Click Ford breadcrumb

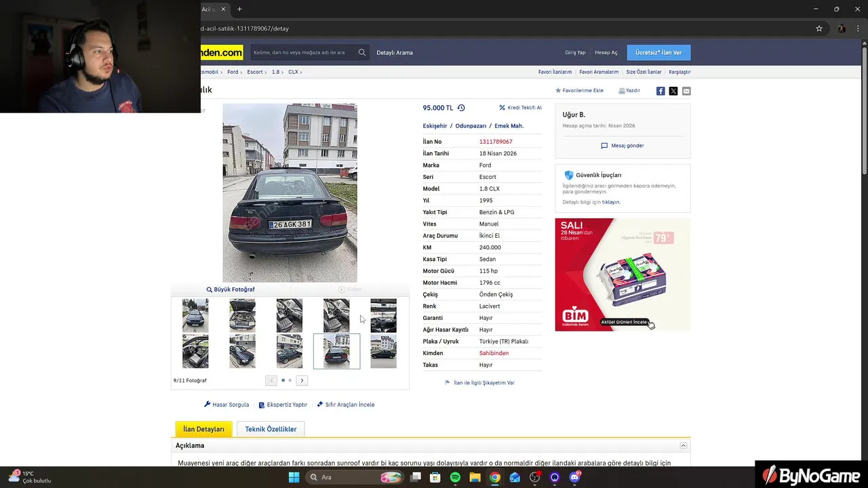click(233, 72)
